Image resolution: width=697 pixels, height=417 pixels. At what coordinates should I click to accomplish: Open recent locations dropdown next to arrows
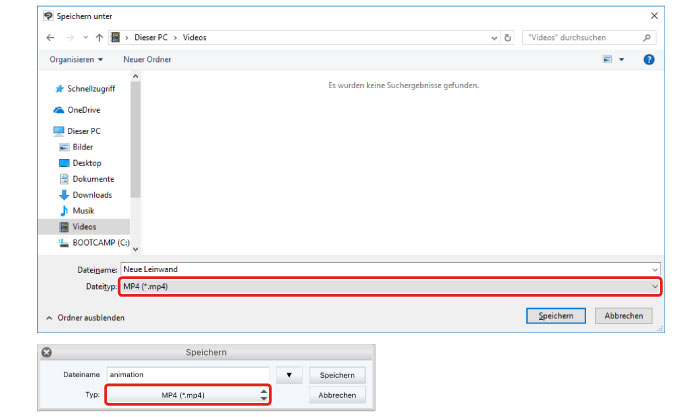(x=85, y=38)
